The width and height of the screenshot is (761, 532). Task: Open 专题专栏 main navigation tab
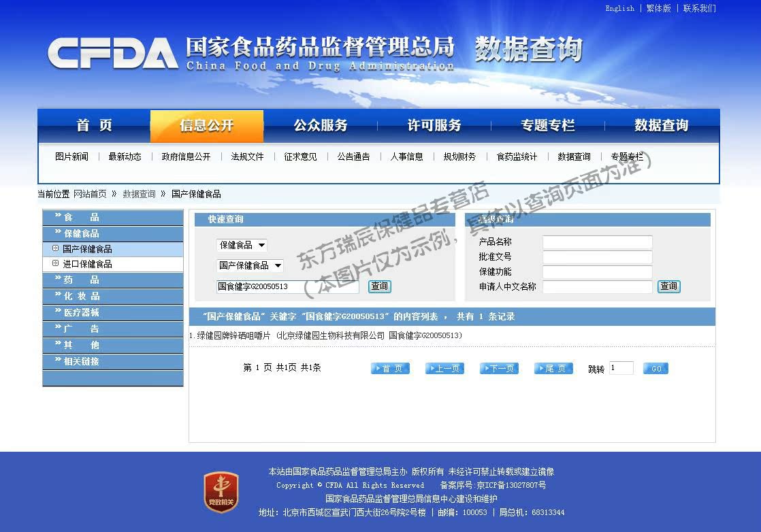click(547, 126)
